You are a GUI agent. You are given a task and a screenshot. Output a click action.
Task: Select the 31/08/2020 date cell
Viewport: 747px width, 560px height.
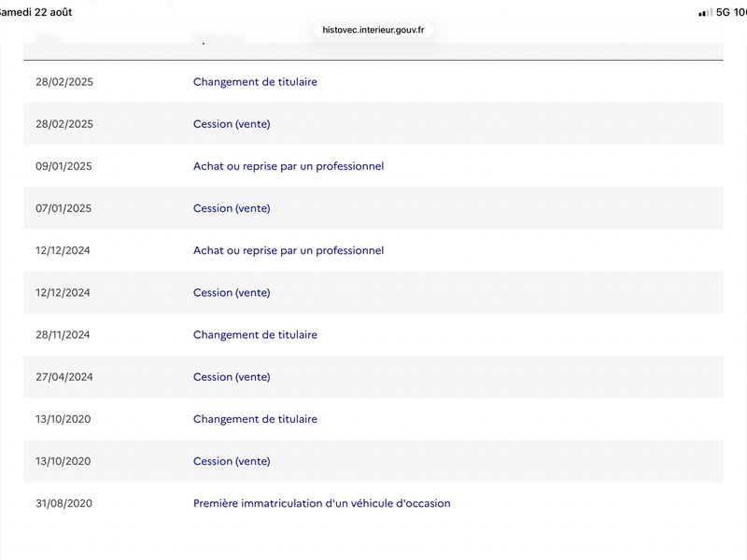[x=63, y=503]
